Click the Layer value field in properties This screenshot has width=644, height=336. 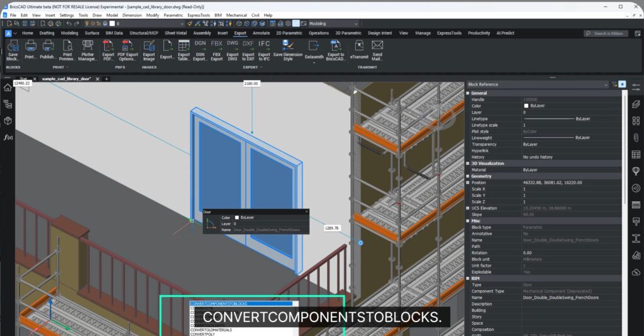[572, 113]
